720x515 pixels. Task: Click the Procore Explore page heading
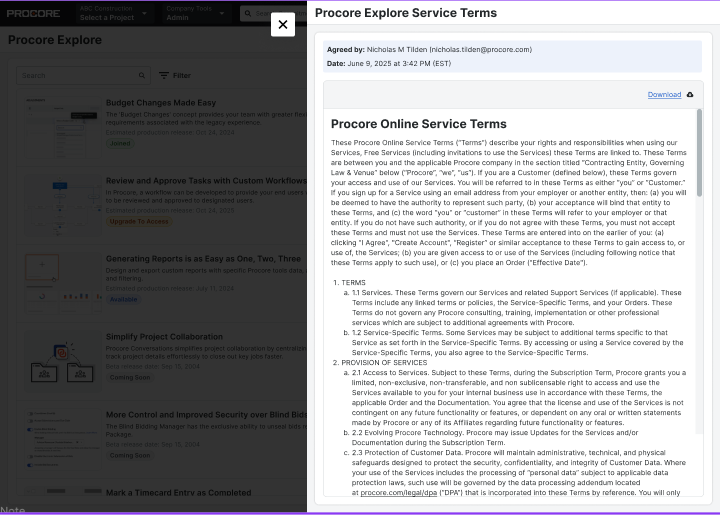coord(55,40)
